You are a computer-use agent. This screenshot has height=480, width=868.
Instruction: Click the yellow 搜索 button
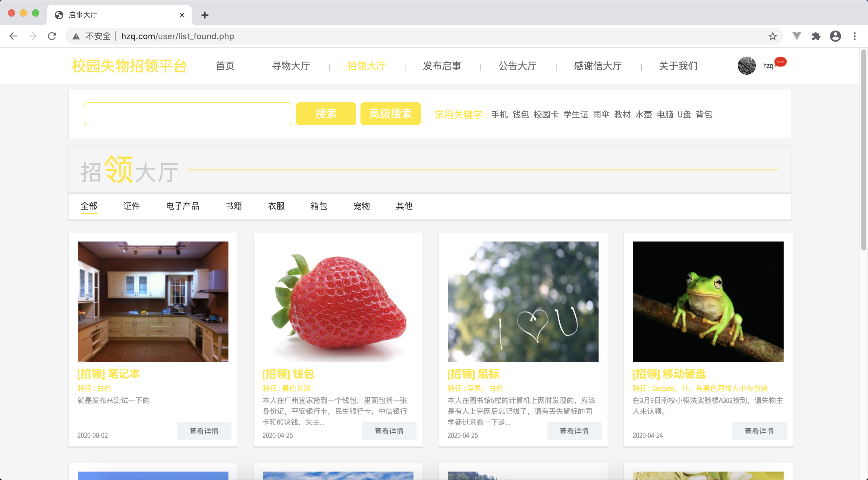[326, 114]
